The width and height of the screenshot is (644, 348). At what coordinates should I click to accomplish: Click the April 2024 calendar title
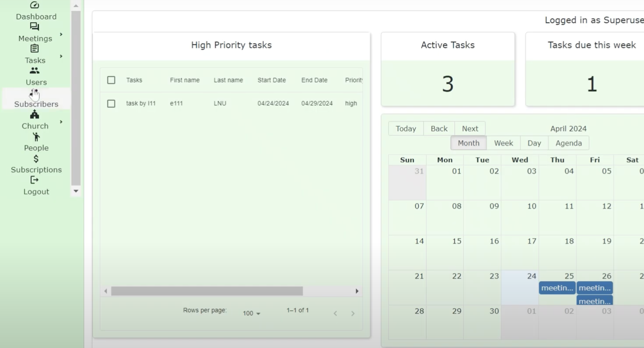568,129
